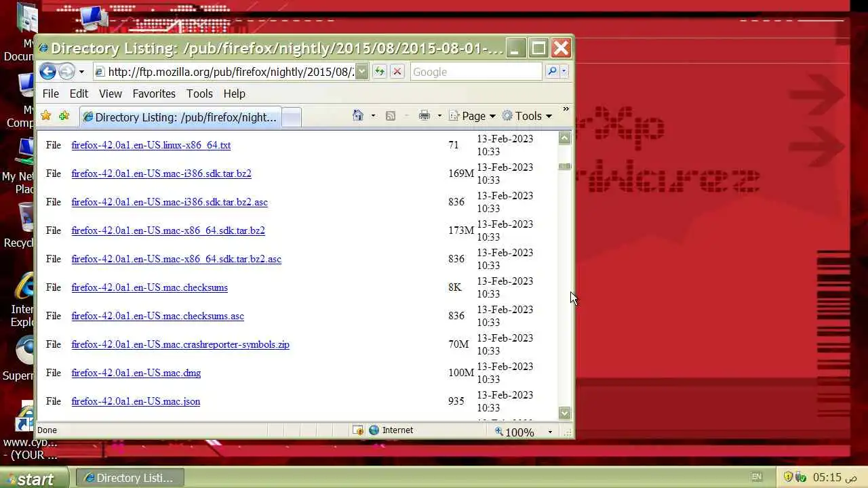Open mac.crashreporter-symbols.zip link

point(180,344)
